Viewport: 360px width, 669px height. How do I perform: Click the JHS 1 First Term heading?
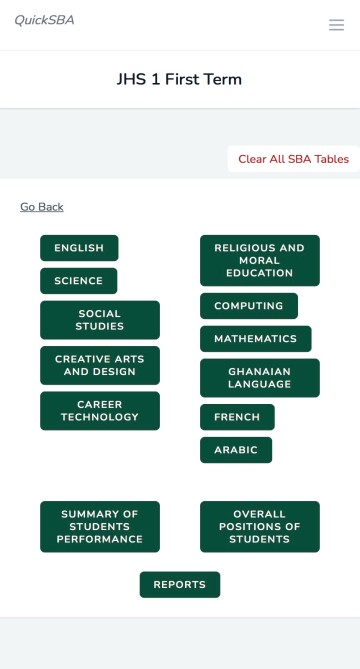(180, 79)
